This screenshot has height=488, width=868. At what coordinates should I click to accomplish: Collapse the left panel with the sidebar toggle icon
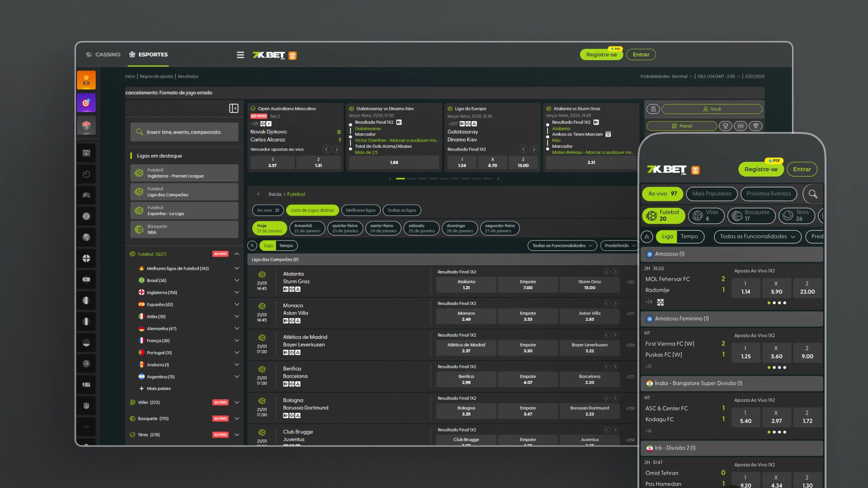pyautogui.click(x=234, y=108)
